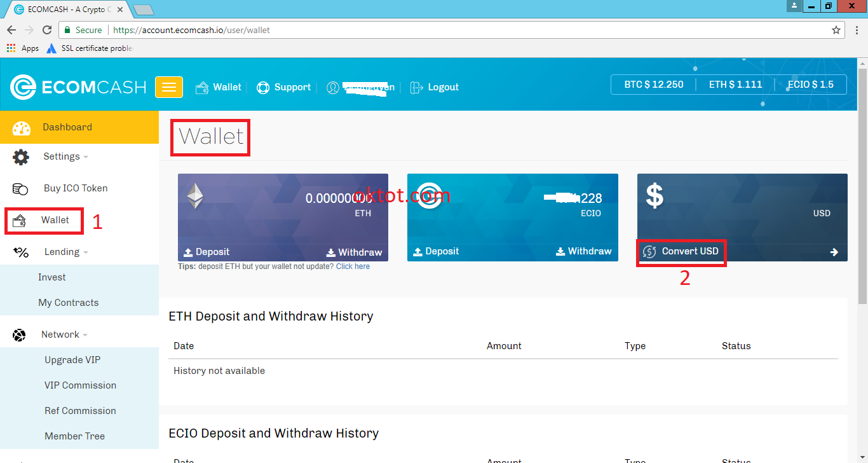Click the arrow icon on USD card

click(834, 252)
